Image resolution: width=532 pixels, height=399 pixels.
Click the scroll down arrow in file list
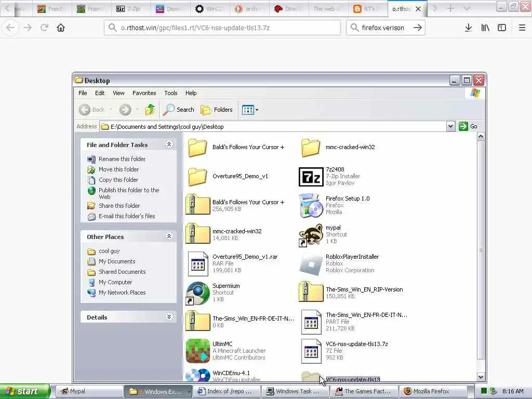(481, 377)
